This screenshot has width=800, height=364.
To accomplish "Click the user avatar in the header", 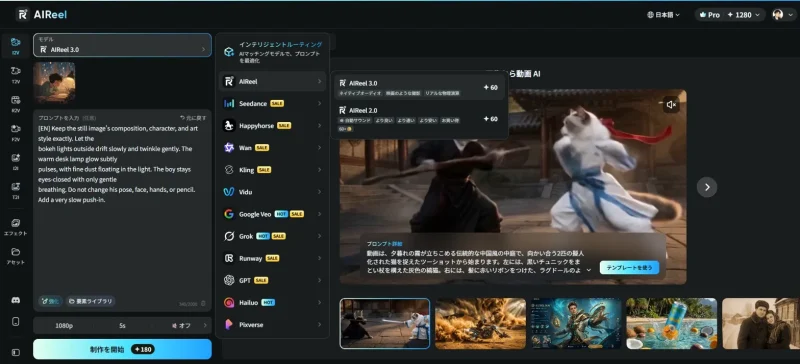I will click(778, 14).
